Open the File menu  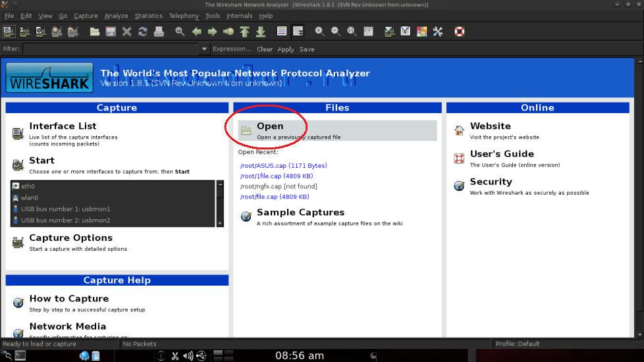9,16
